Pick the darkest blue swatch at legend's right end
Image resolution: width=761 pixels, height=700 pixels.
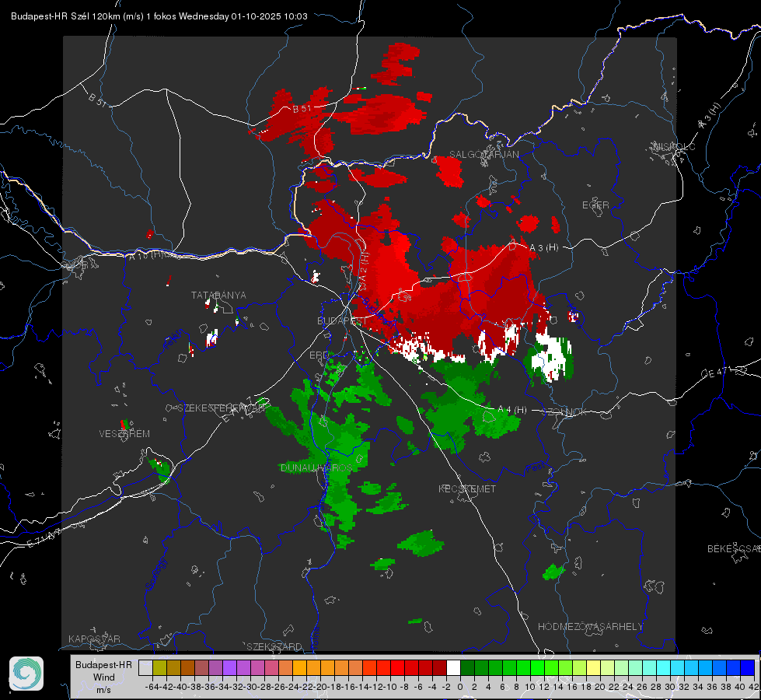point(748,667)
